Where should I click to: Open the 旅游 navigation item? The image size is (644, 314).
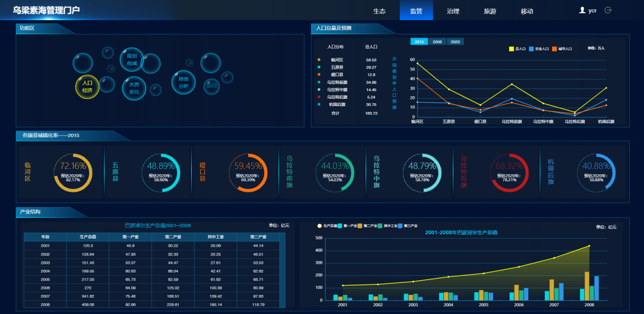(x=490, y=11)
